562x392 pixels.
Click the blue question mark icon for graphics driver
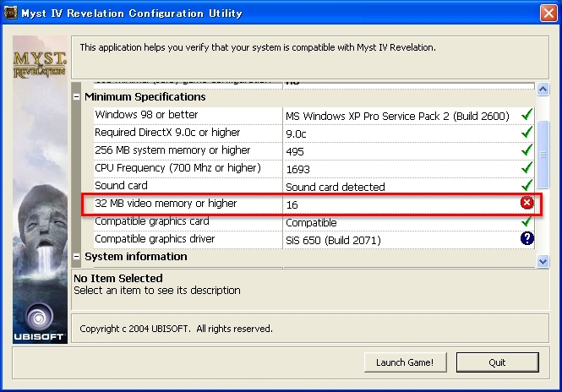(527, 238)
